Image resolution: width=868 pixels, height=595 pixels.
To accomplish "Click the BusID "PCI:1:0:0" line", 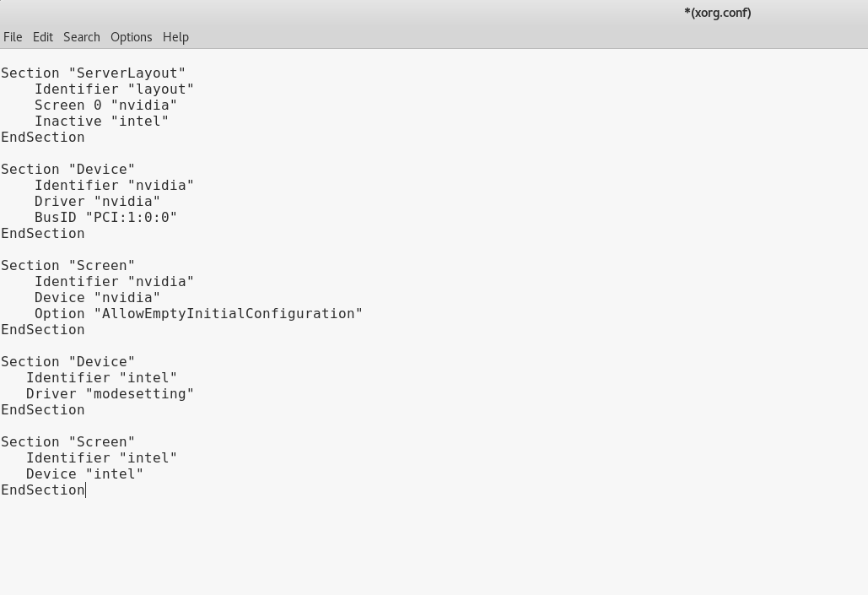I will [105, 218].
